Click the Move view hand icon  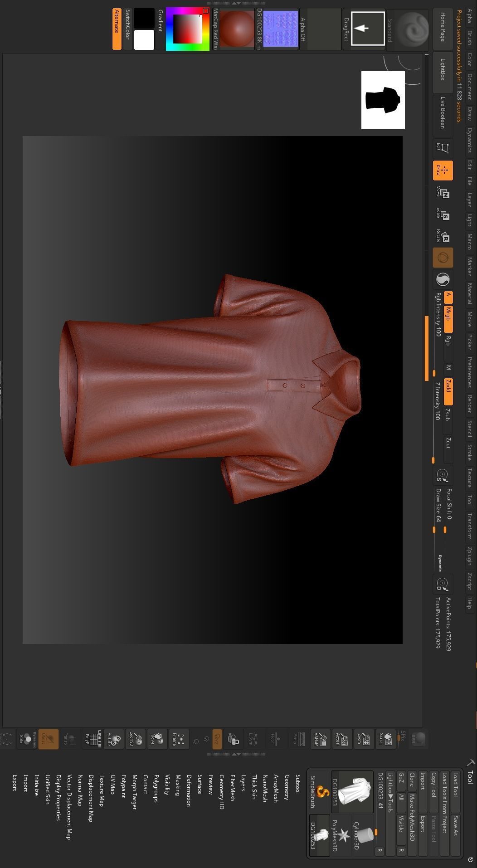[x=157, y=739]
